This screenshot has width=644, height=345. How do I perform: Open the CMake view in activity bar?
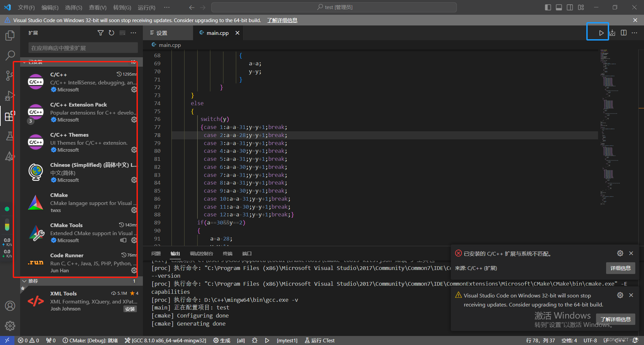10,156
